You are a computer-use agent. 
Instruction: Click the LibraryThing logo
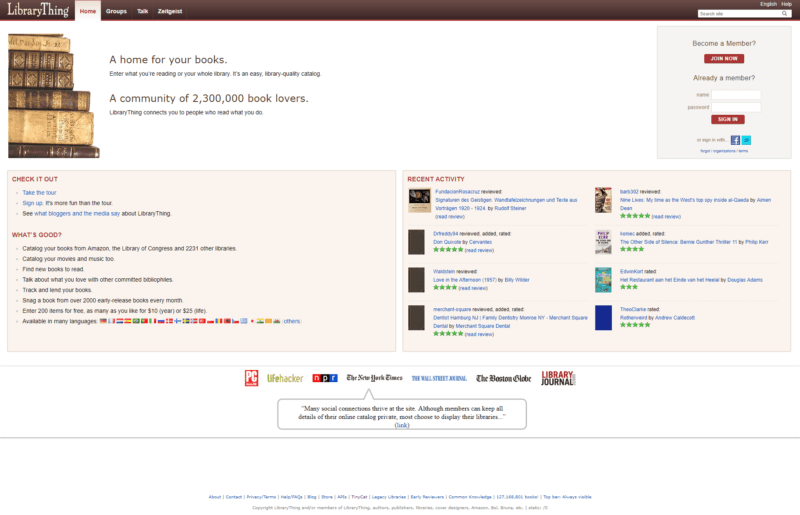point(38,10)
